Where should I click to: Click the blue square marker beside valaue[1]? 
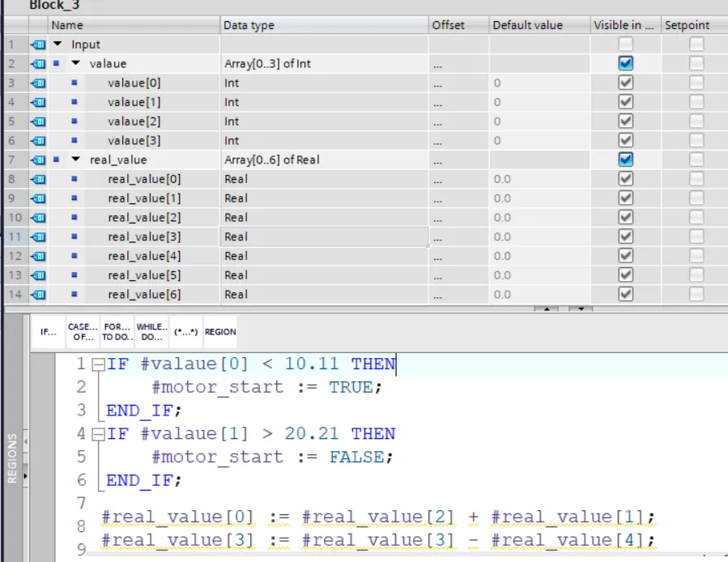coord(75,102)
